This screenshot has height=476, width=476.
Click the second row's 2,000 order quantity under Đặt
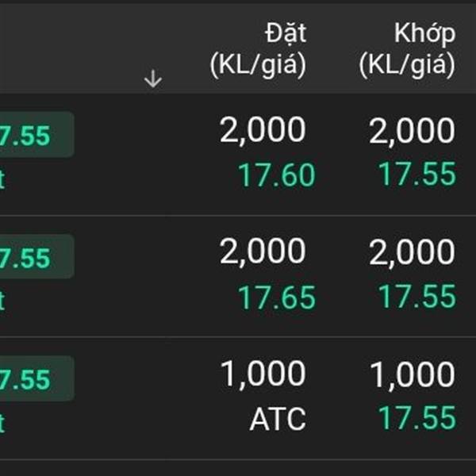pos(263,253)
